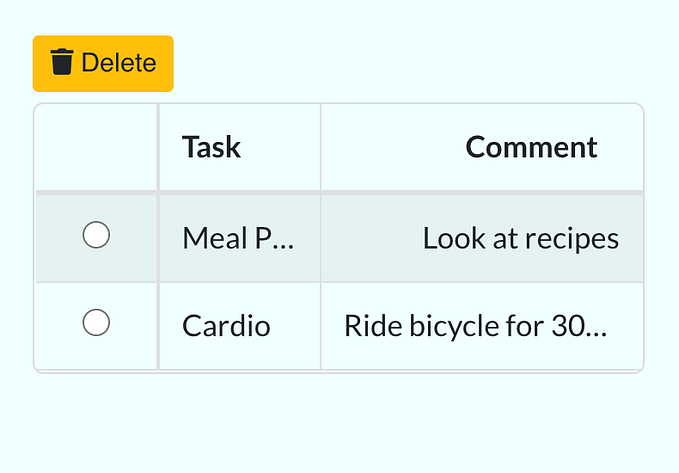Click the blank selection column header cell
This screenshot has width=679, height=473.
tap(96, 147)
